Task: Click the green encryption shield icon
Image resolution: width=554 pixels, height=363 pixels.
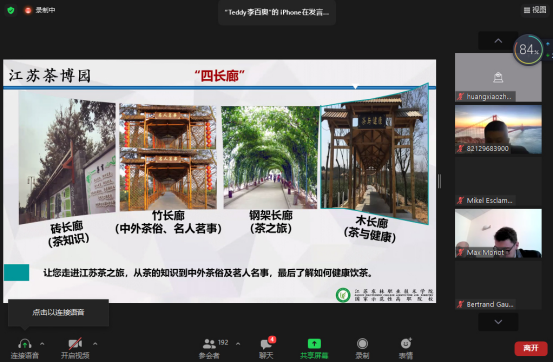Action: pos(11,10)
